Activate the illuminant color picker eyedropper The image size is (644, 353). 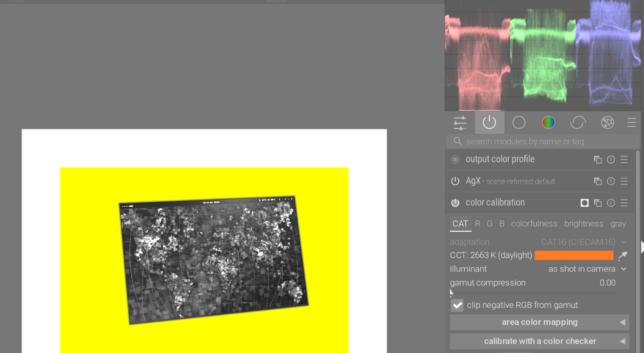pos(623,255)
